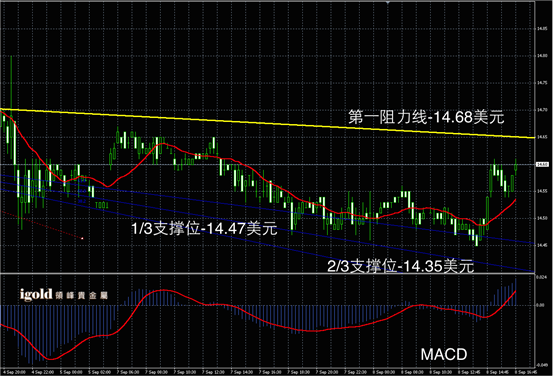This screenshot has height=376, width=553.
Task: Click the 14.45 price axis label
Action: pos(542,245)
